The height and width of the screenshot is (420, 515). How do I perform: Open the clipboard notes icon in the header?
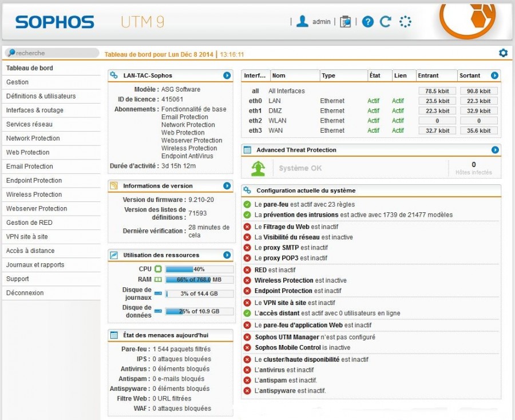(346, 22)
